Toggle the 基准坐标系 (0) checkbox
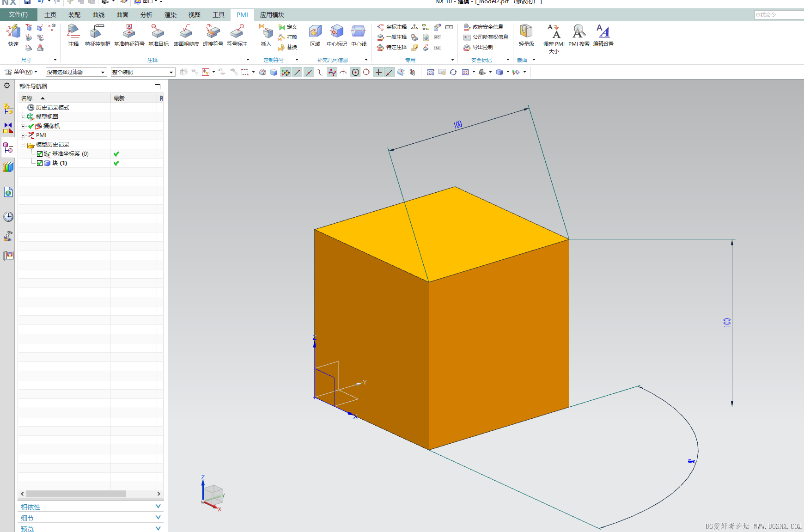This screenshot has width=804, height=532. pos(40,154)
